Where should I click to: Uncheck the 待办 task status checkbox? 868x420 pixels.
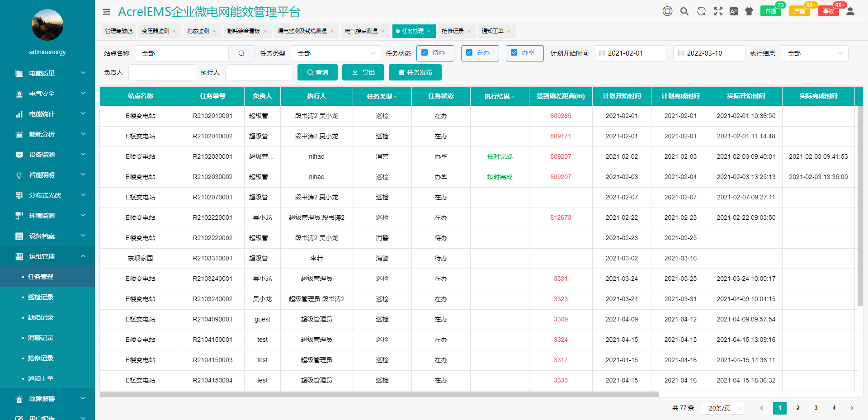point(425,53)
